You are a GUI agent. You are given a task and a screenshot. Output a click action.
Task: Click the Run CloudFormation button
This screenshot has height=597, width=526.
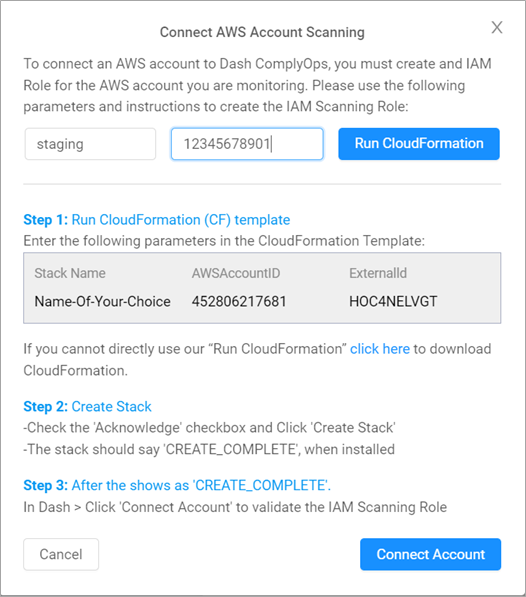click(419, 144)
